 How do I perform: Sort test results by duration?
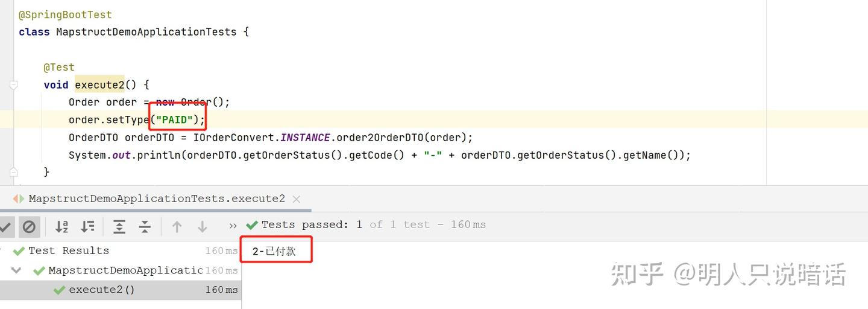tap(87, 227)
